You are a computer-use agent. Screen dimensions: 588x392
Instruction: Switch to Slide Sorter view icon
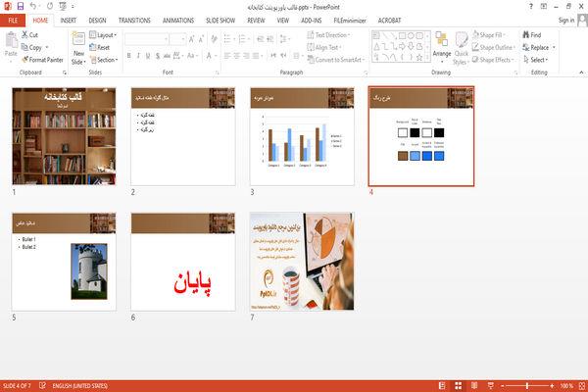point(459,385)
